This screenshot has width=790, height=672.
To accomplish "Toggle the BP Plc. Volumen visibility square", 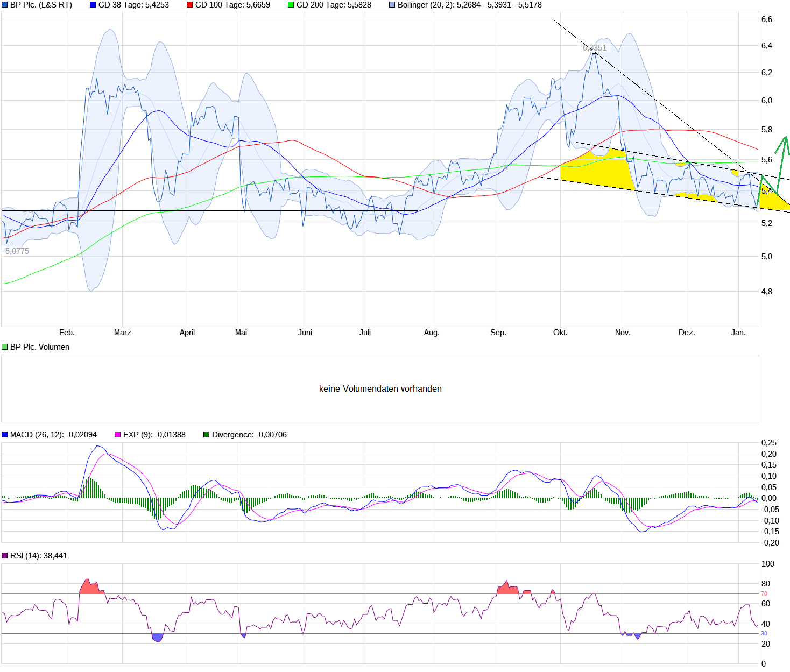I will pyautogui.click(x=4, y=346).
